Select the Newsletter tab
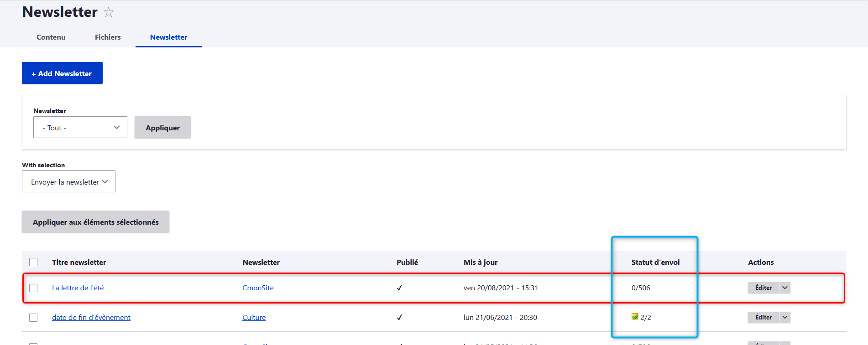Image resolution: width=868 pixels, height=345 pixels. [x=168, y=37]
